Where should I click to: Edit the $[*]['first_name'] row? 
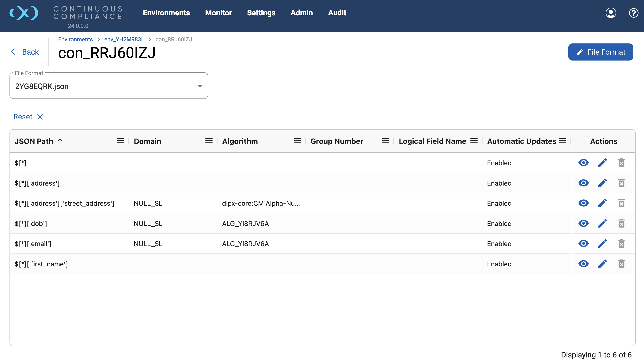pos(603,264)
